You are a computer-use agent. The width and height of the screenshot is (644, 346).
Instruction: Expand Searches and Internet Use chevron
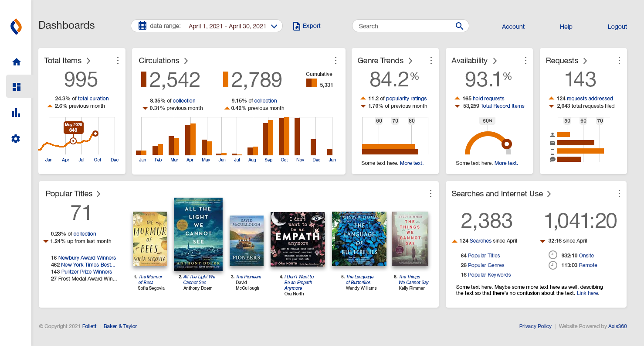[x=549, y=194]
